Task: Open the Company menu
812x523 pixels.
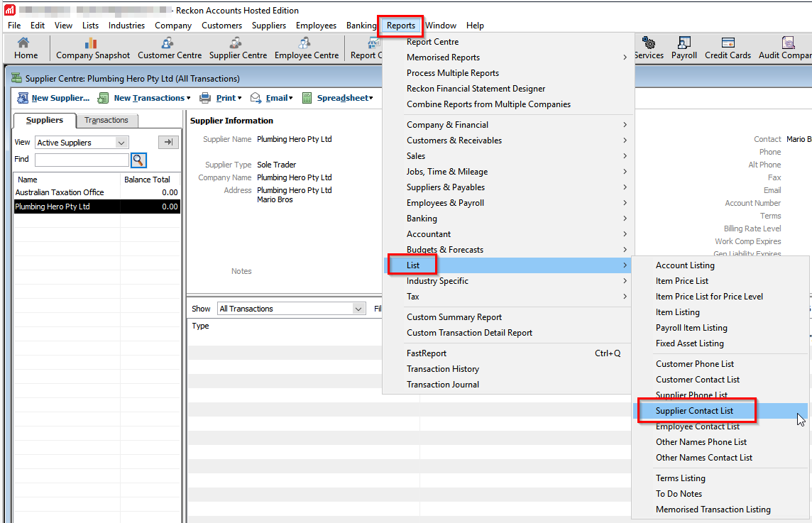Action: click(173, 26)
